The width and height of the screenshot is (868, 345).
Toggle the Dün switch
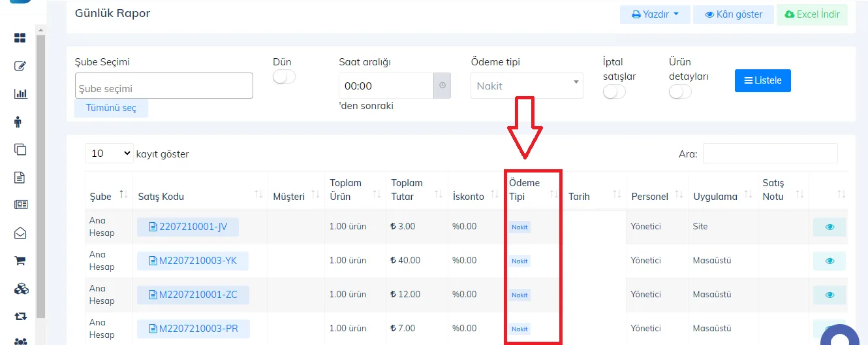284,77
